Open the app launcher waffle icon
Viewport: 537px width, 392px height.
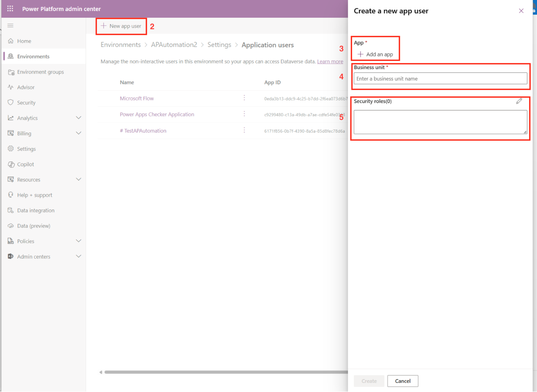pos(10,9)
